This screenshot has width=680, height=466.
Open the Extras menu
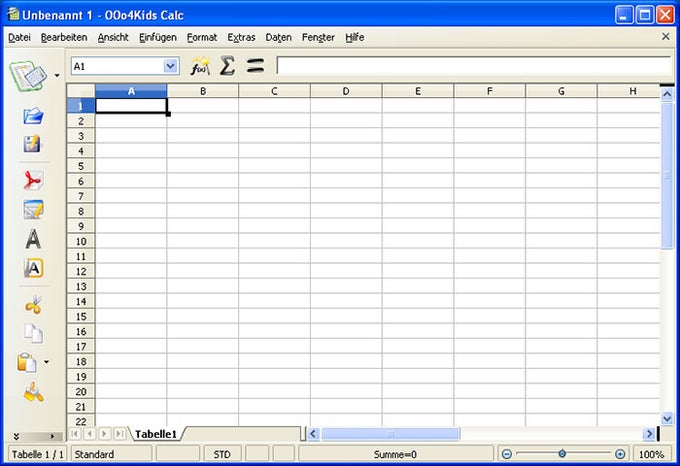[241, 37]
